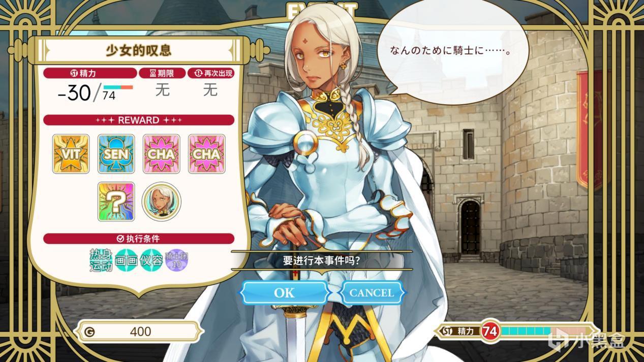Click the first pink CHA reward icon
The image size is (644, 362).
(161, 154)
